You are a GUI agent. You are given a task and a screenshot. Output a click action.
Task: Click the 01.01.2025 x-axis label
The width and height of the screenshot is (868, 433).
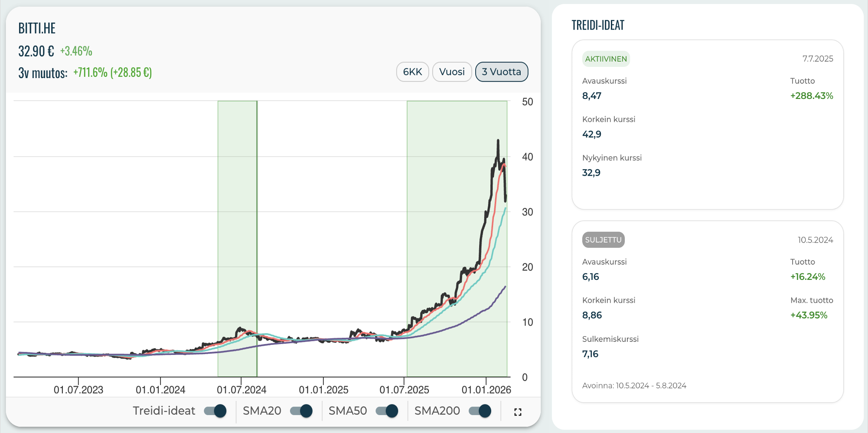[x=323, y=390]
